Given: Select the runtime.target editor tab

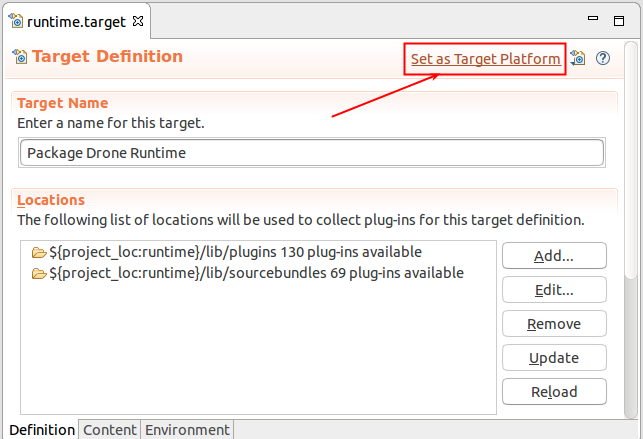Looking at the screenshot, I should [76, 21].
